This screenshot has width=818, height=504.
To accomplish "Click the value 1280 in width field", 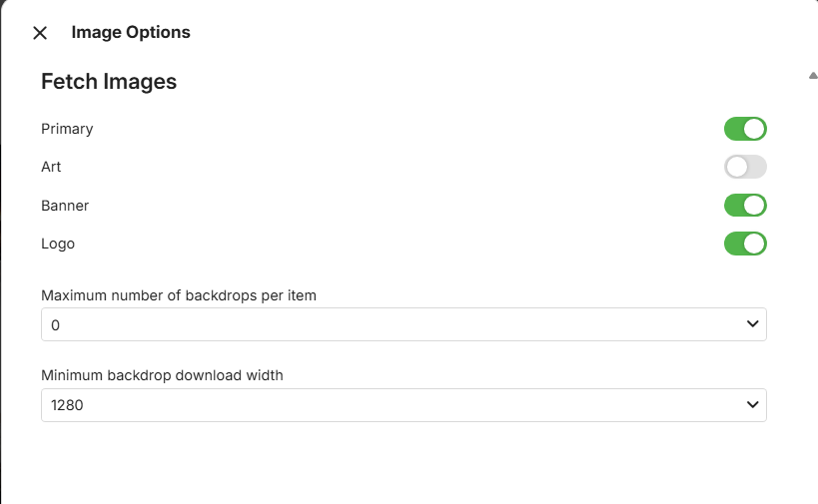I will pyautogui.click(x=67, y=406).
